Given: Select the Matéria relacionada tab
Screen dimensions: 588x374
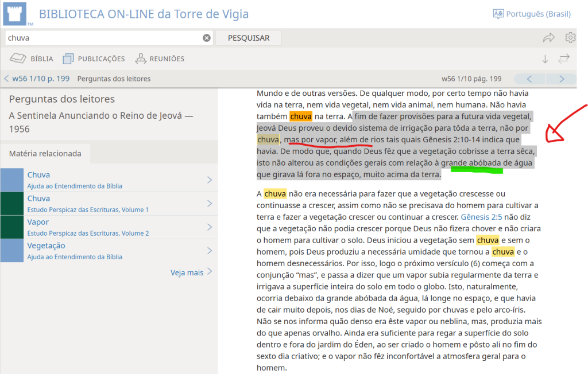Looking at the screenshot, I should coord(45,154).
